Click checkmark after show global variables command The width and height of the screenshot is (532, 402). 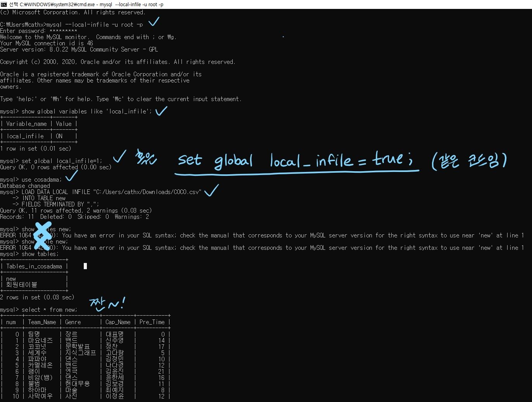tap(161, 111)
